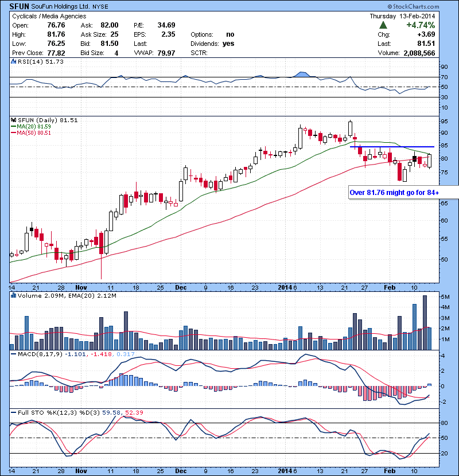Click 2014 on the price chart date axis
The image size is (459, 476).
tap(285, 287)
